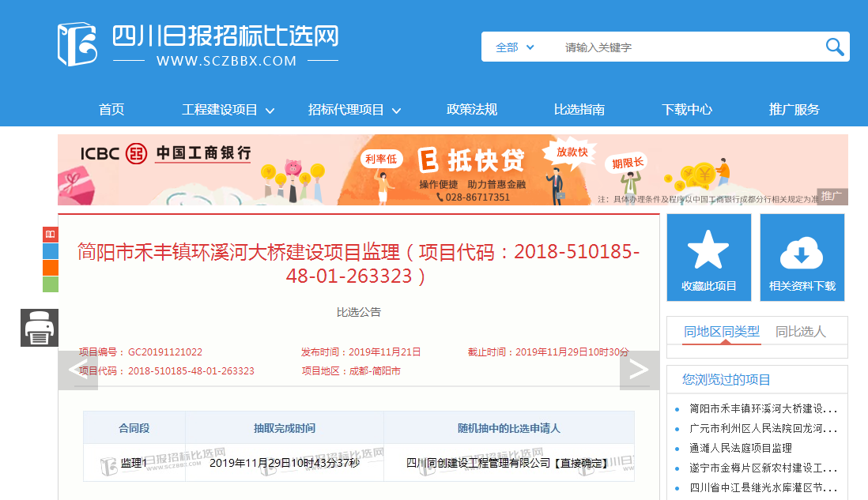
Task: Select the 同地区同类型 tab
Action: tap(722, 332)
